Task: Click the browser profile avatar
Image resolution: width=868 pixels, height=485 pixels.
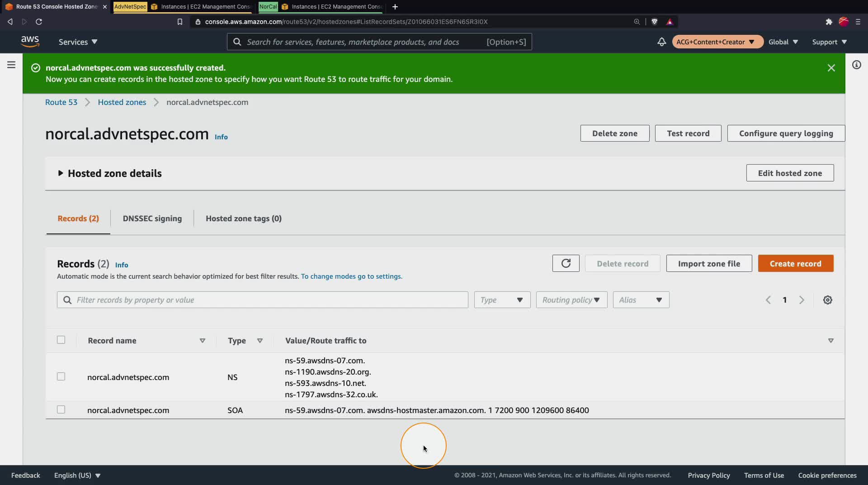Action: [x=843, y=22]
